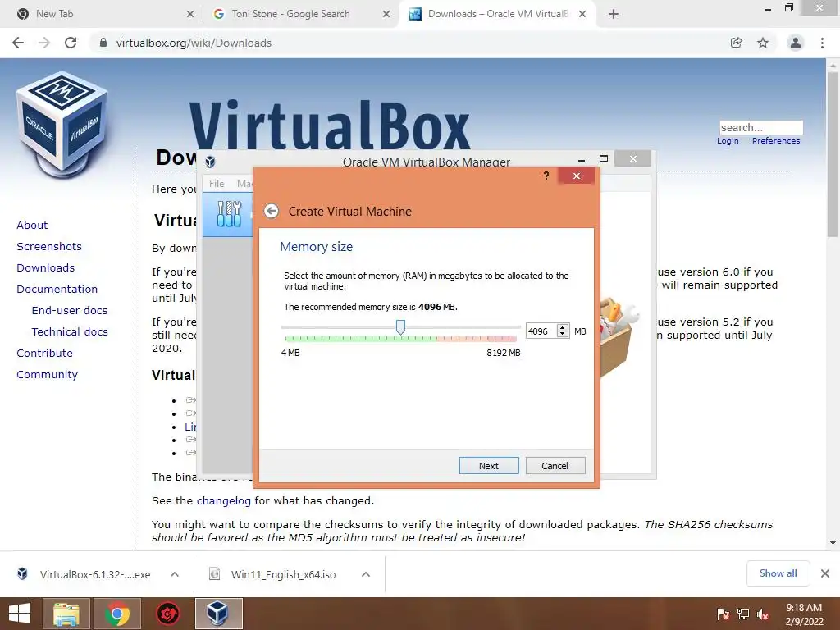
Task: Open the About link in sidebar
Action: click(x=32, y=225)
